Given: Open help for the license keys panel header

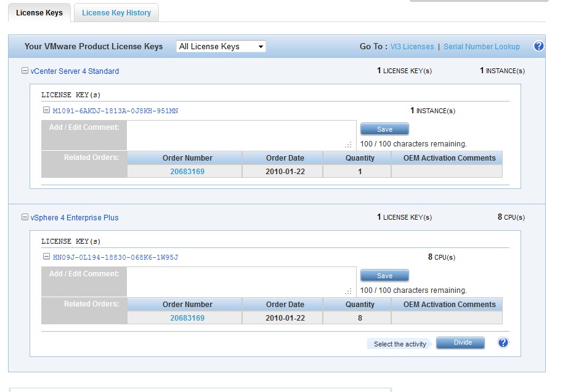Looking at the screenshot, I should pyautogui.click(x=538, y=46).
